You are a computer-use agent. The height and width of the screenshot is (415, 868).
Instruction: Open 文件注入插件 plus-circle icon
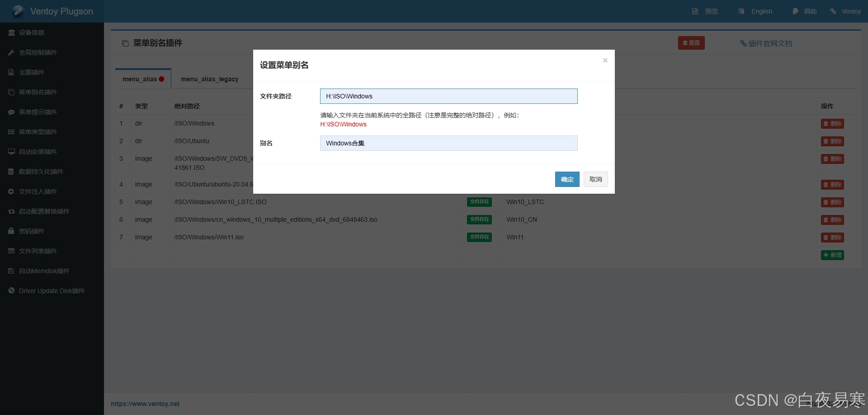coord(11,191)
